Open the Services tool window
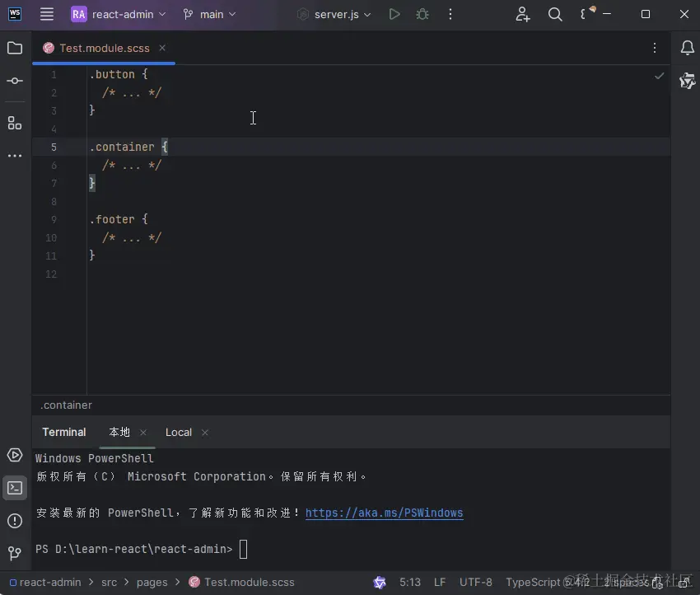700x595 pixels. click(15, 455)
